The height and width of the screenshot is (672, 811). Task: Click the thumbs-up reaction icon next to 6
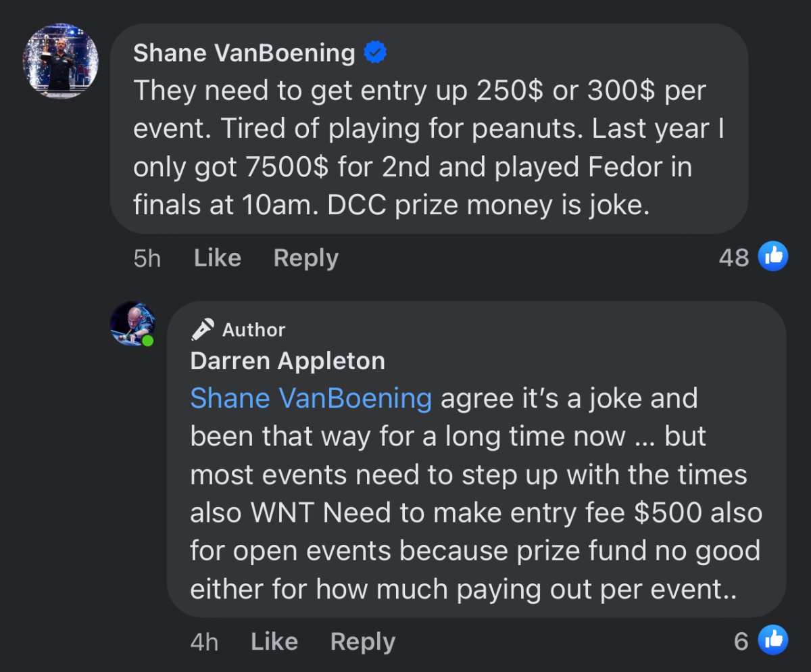(773, 640)
